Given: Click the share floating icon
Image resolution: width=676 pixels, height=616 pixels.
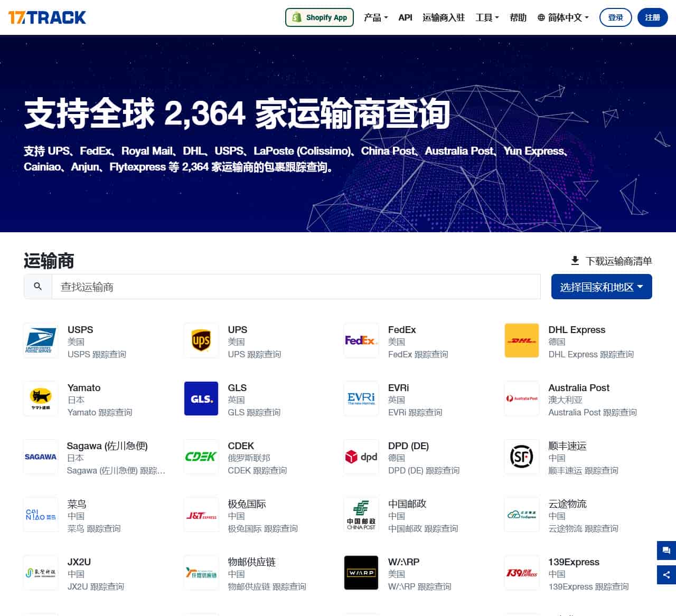Looking at the screenshot, I should point(666,575).
